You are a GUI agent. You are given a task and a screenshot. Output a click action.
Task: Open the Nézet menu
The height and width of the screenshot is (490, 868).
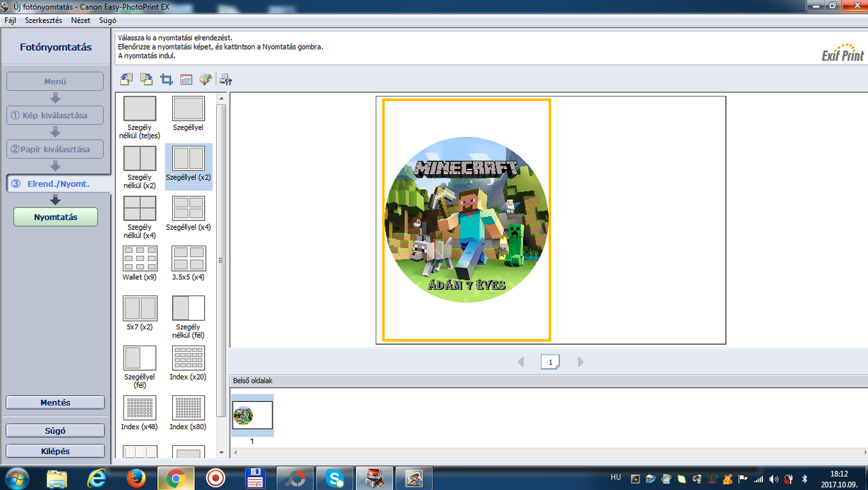(81, 20)
